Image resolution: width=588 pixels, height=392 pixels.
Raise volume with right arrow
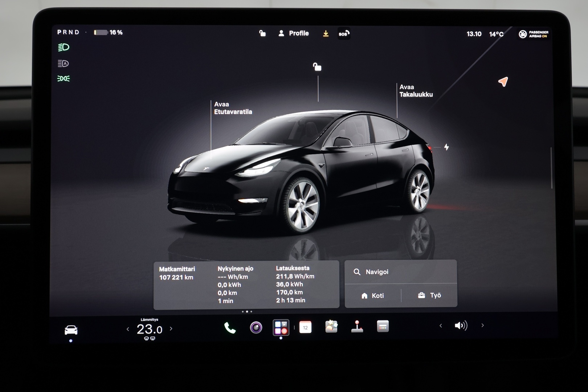tap(482, 325)
